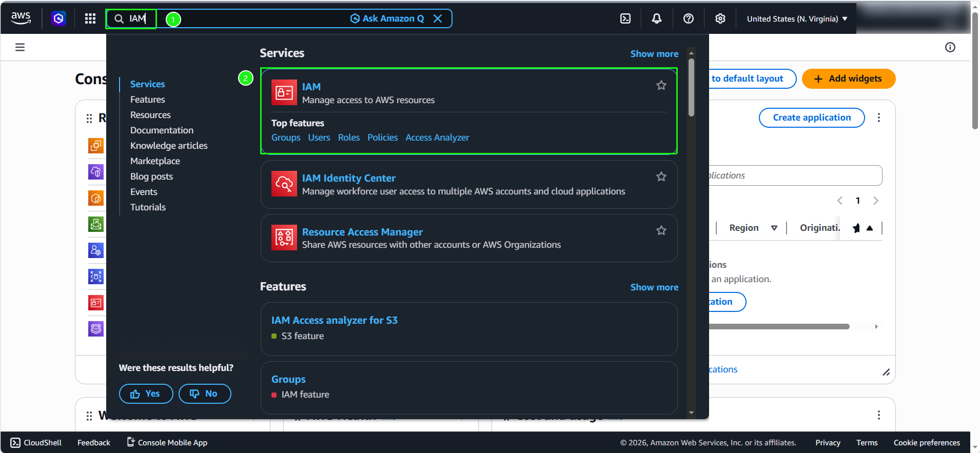Select Services category in search sidebar
The height and width of the screenshot is (453, 980).
tap(148, 84)
